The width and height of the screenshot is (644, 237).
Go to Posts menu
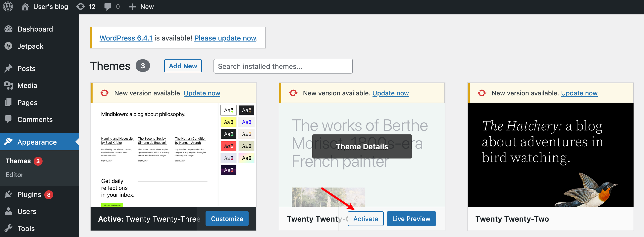tap(40, 68)
